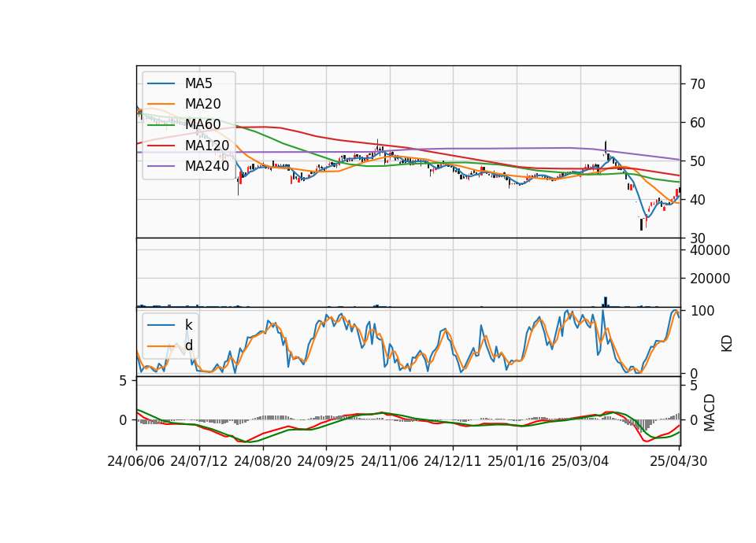The image size is (756, 543).
Task: Click the 24/08/20 date axis label
Action: pyautogui.click(x=263, y=461)
